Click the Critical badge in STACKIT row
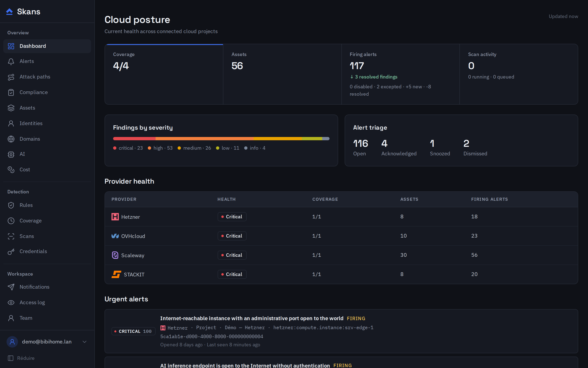Screen dimensions: 588x368 tap(232, 274)
